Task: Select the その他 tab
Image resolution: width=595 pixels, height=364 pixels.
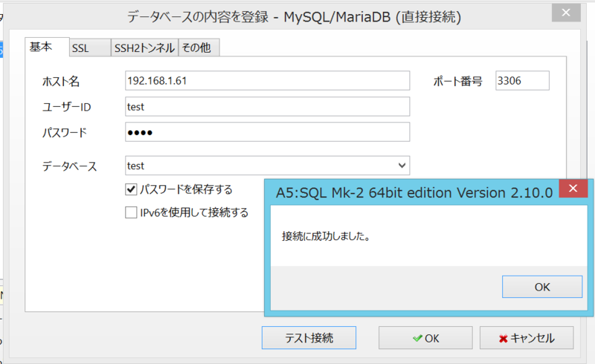Action: [x=199, y=48]
